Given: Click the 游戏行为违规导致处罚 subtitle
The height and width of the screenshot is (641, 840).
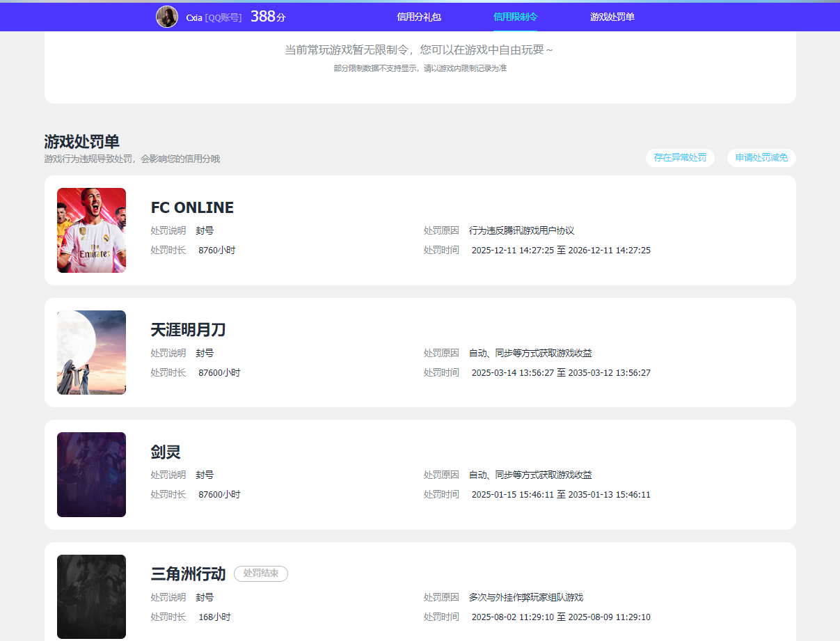Looking at the screenshot, I should [x=132, y=159].
